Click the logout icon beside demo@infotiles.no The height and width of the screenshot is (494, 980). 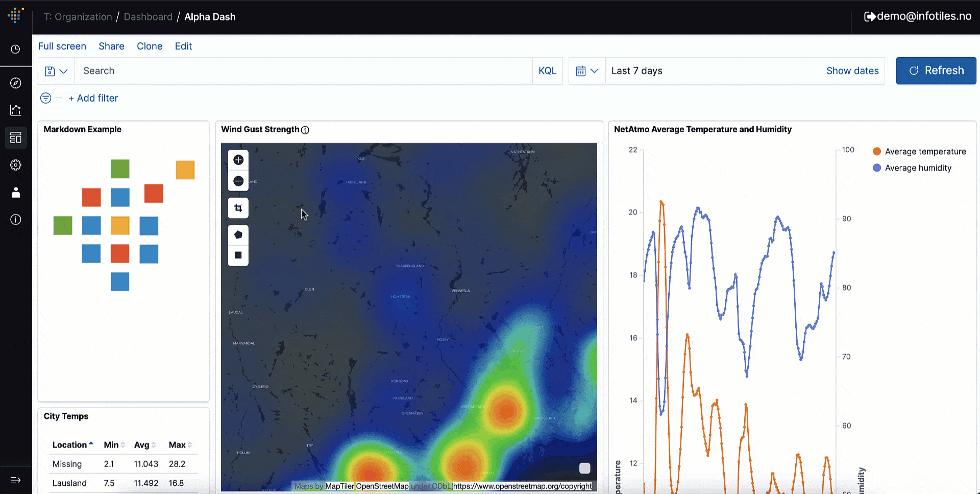coord(870,16)
